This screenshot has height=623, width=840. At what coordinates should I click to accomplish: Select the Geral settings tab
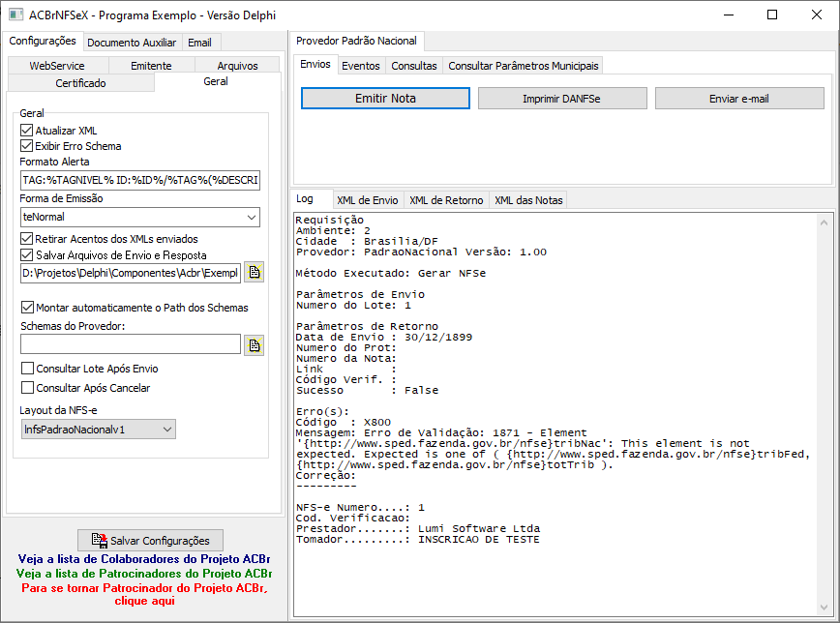pyautogui.click(x=216, y=81)
